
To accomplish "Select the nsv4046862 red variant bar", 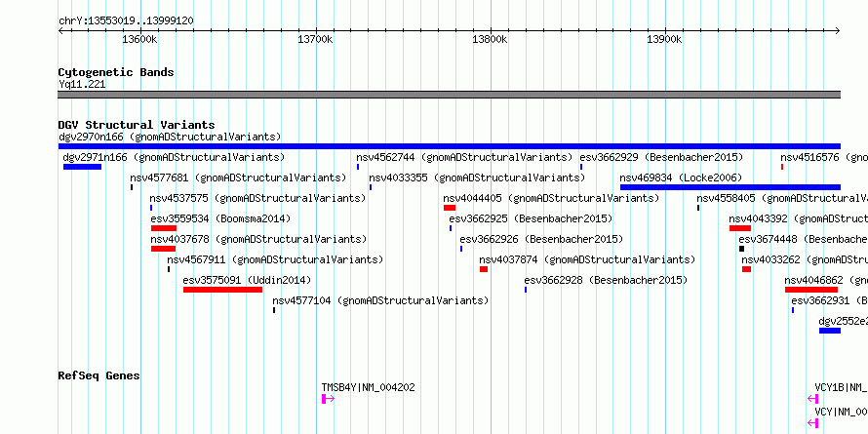I will point(811,290).
